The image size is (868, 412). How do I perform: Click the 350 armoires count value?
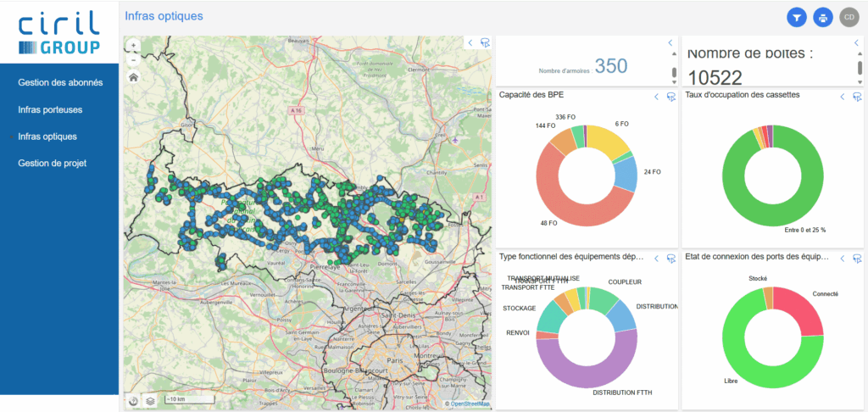pyautogui.click(x=611, y=66)
